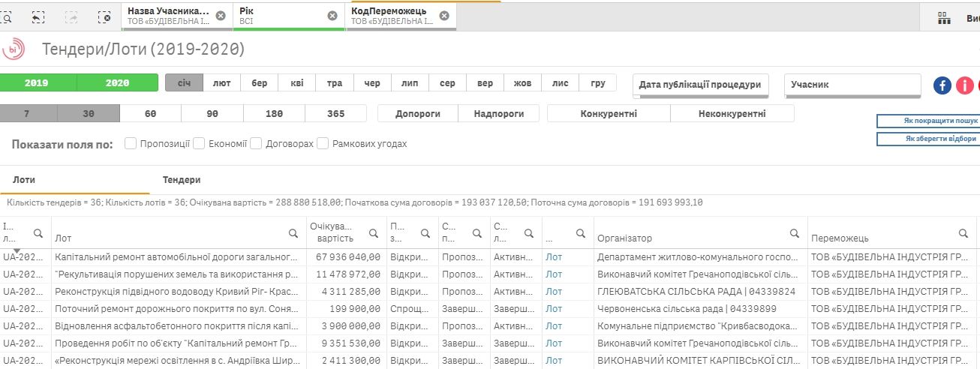Image resolution: width=980 pixels, height=369 pixels.
Task: Select month січ
Action: tap(184, 82)
